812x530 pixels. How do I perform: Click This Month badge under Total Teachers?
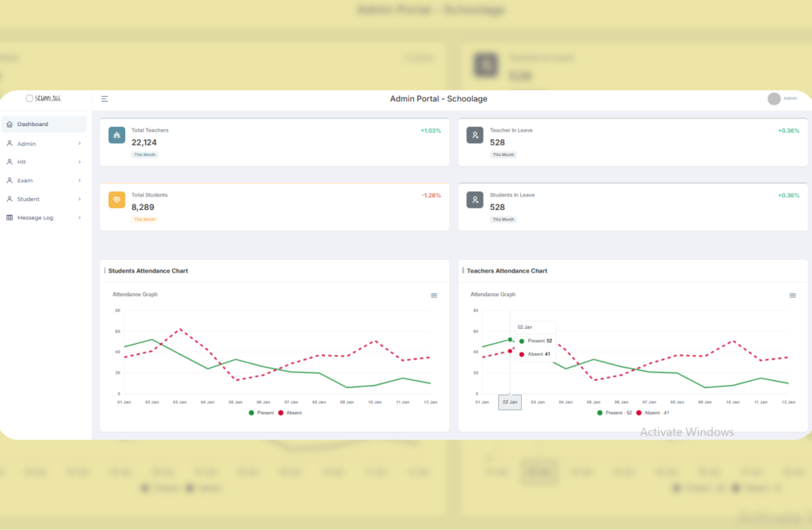click(x=144, y=154)
